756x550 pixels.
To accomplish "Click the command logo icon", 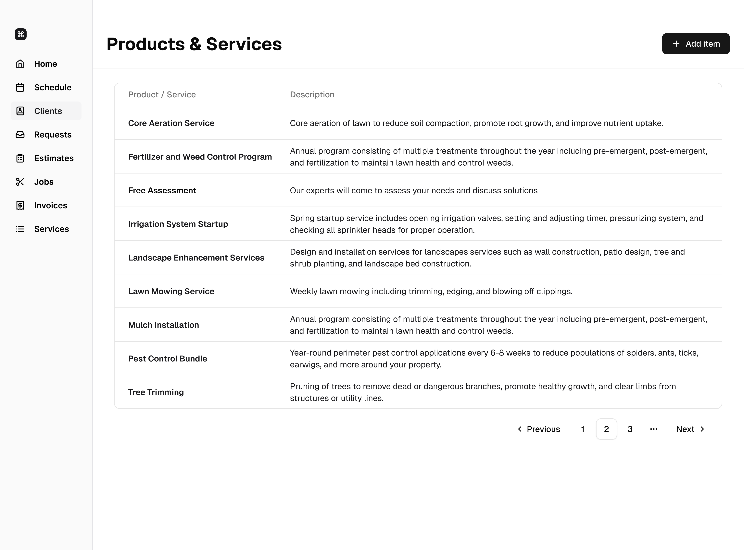I will click(x=21, y=34).
